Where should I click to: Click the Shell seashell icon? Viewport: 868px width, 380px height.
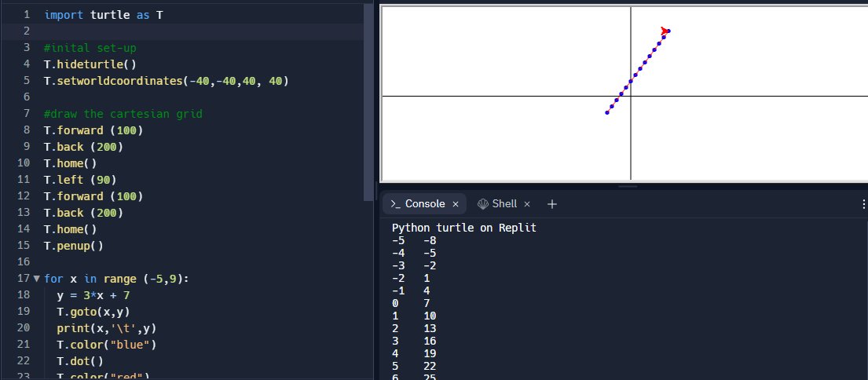coord(483,204)
